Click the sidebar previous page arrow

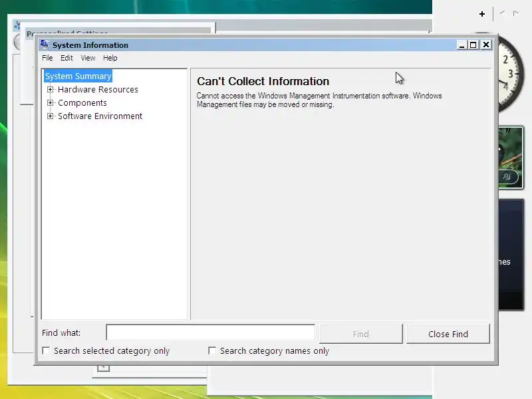(503, 13)
